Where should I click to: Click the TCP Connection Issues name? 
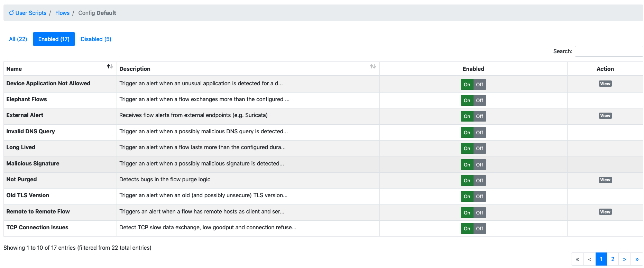pyautogui.click(x=37, y=228)
